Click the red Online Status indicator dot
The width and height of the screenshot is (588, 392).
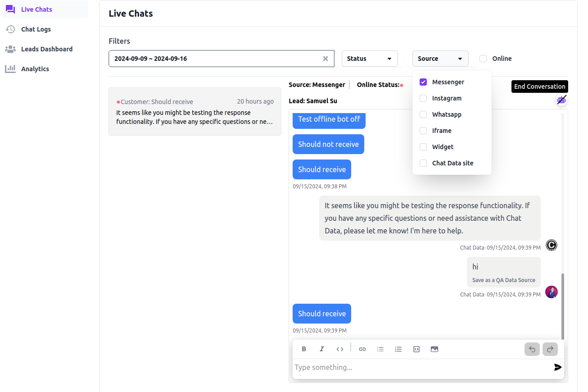[402, 85]
